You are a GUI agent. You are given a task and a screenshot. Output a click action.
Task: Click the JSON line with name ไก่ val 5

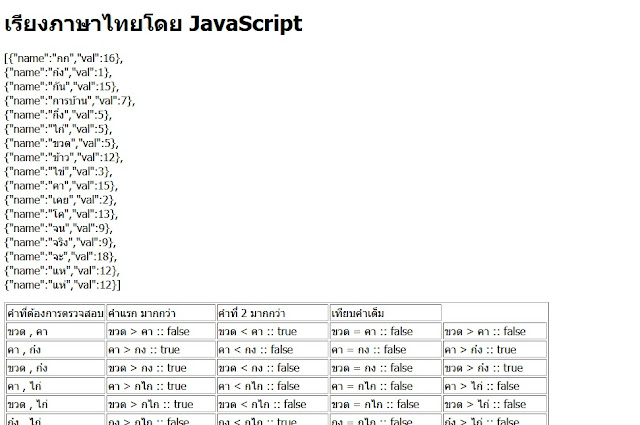pos(58,129)
